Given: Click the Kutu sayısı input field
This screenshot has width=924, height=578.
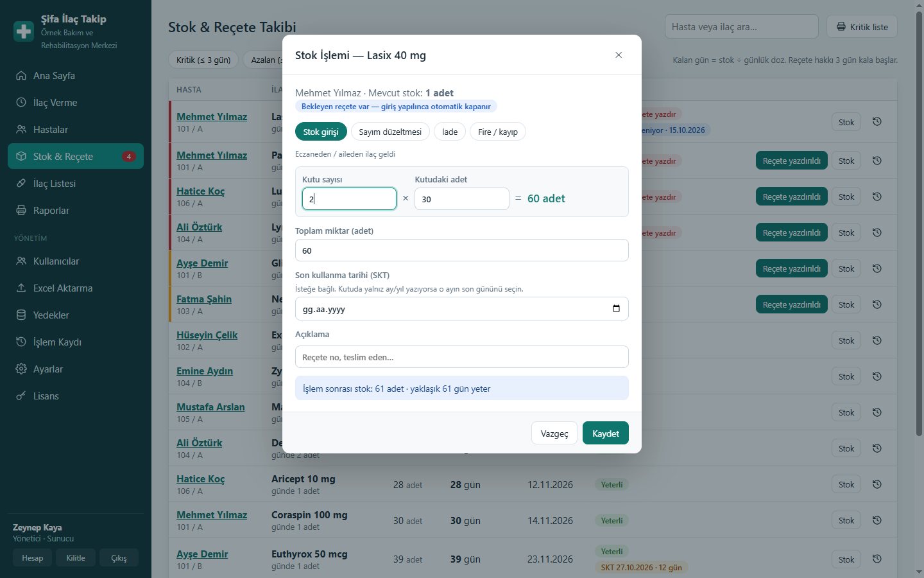Looking at the screenshot, I should pos(349,198).
